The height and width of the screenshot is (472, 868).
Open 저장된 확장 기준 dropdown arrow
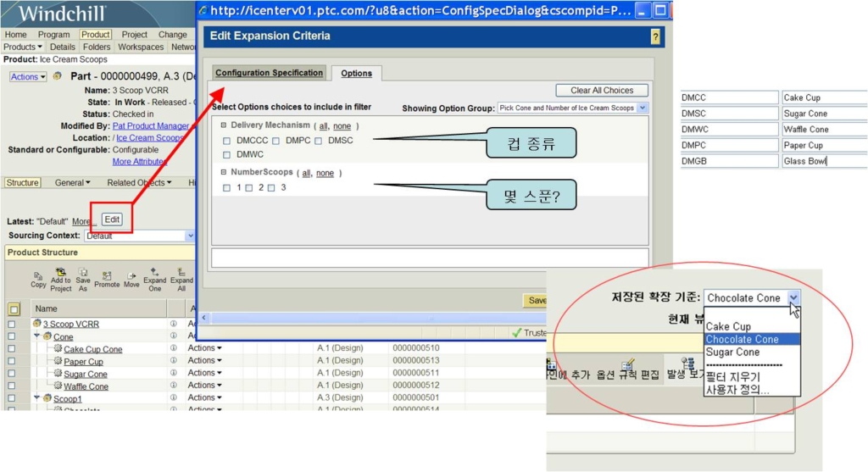793,297
